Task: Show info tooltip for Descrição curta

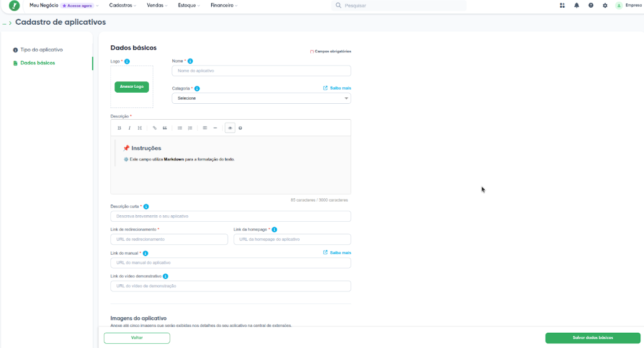Action: coord(146,206)
